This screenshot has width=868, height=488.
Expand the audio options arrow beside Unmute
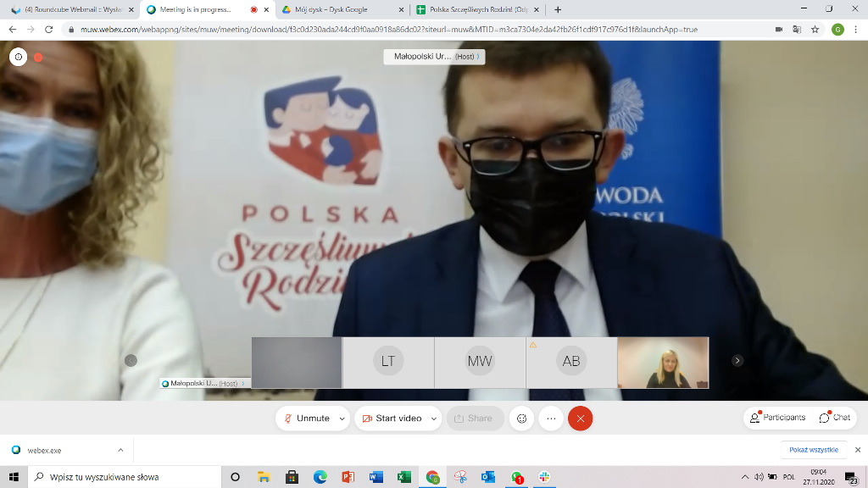(342, 419)
